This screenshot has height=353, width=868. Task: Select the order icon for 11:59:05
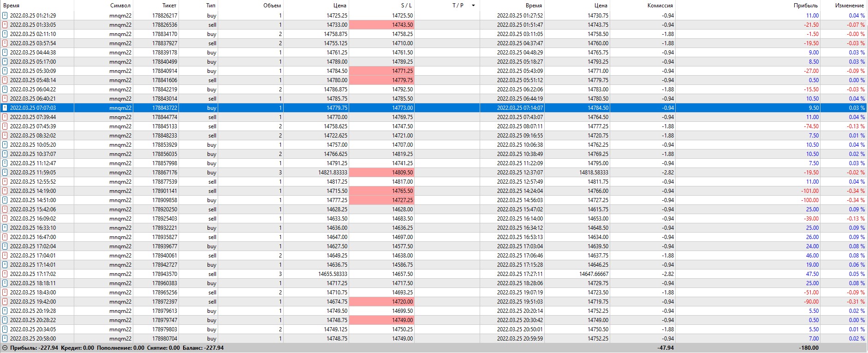[5, 173]
